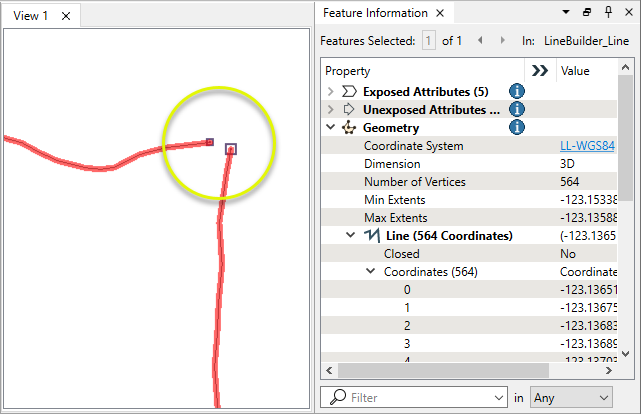Viewport: 641px width, 414px height.
Task: Click the double-arrow column expand icon
Action: pyautogui.click(x=540, y=71)
